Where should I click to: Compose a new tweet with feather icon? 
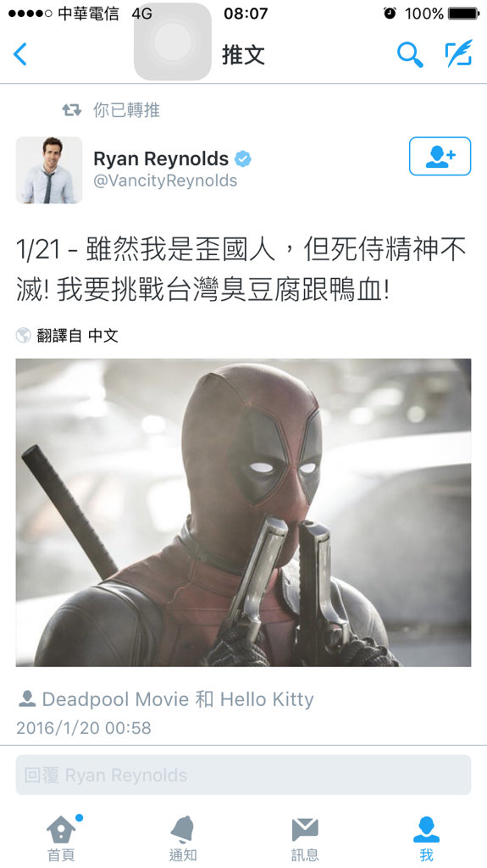pyautogui.click(x=459, y=53)
